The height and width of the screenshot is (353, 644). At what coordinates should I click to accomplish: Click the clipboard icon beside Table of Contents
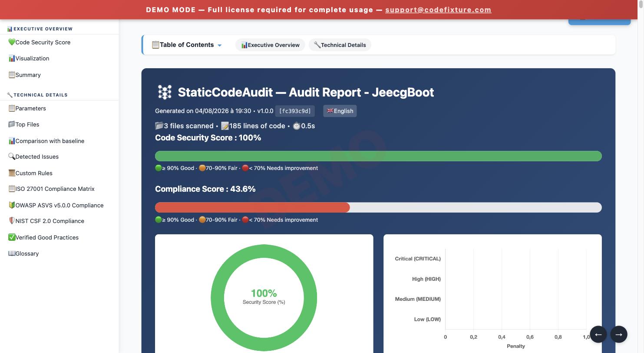coord(155,45)
